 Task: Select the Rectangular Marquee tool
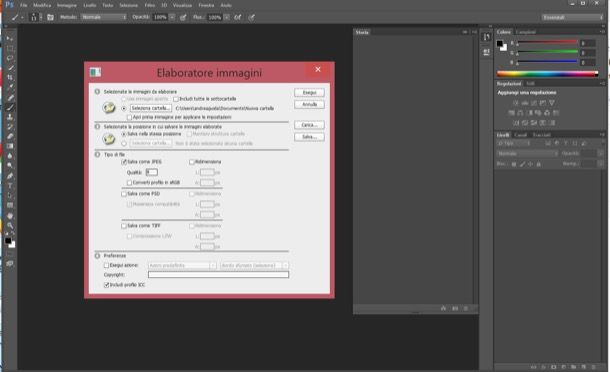(x=10, y=48)
